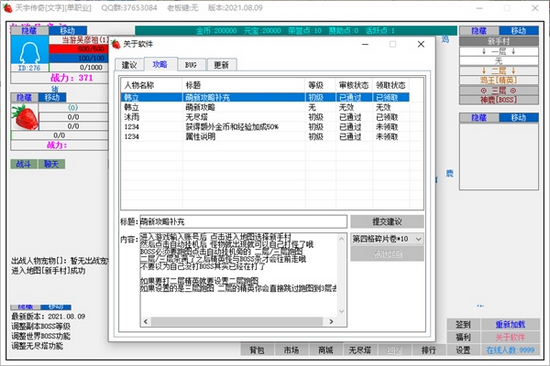The width and height of the screenshot is (550, 366).
Task: Open the 设置 settings button
Action: 463,350
